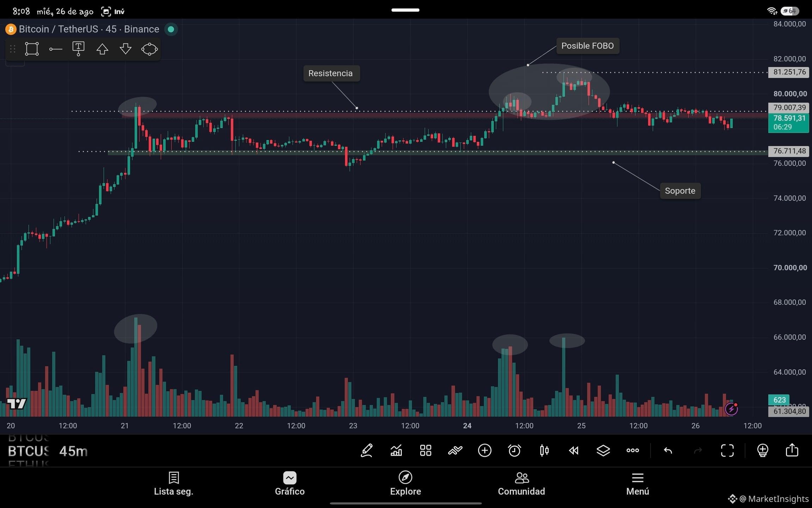Tap the 70.000,00 price scale level
This screenshot has height=508, width=812.
[790, 268]
